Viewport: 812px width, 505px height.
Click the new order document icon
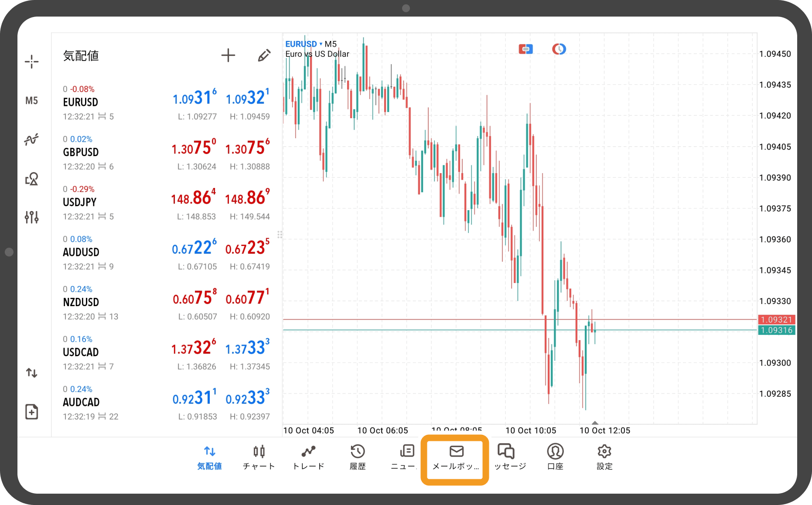coord(31,412)
